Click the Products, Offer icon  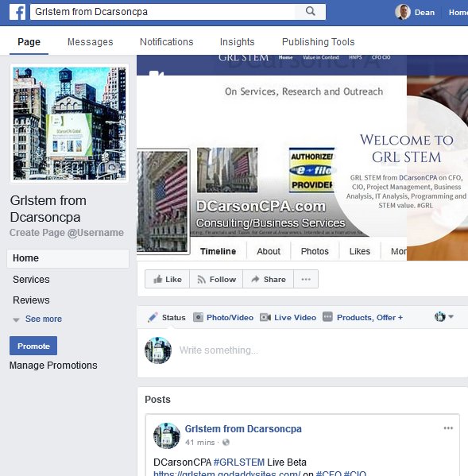327,316
